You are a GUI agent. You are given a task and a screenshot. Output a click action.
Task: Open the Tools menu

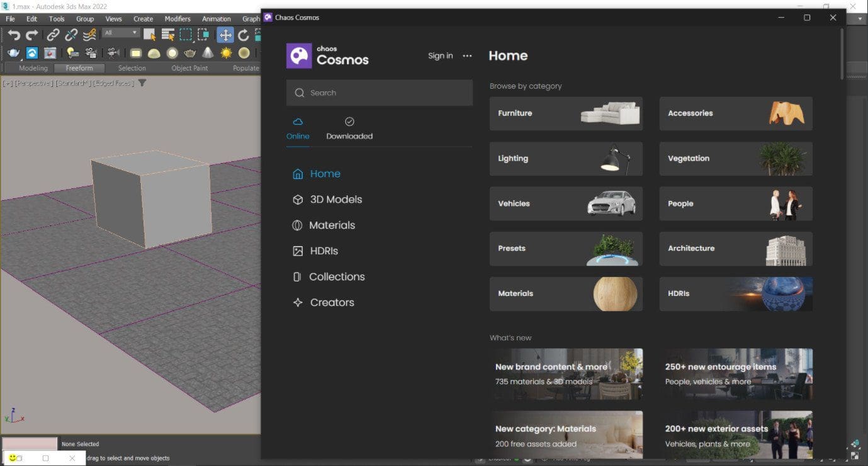click(x=57, y=19)
